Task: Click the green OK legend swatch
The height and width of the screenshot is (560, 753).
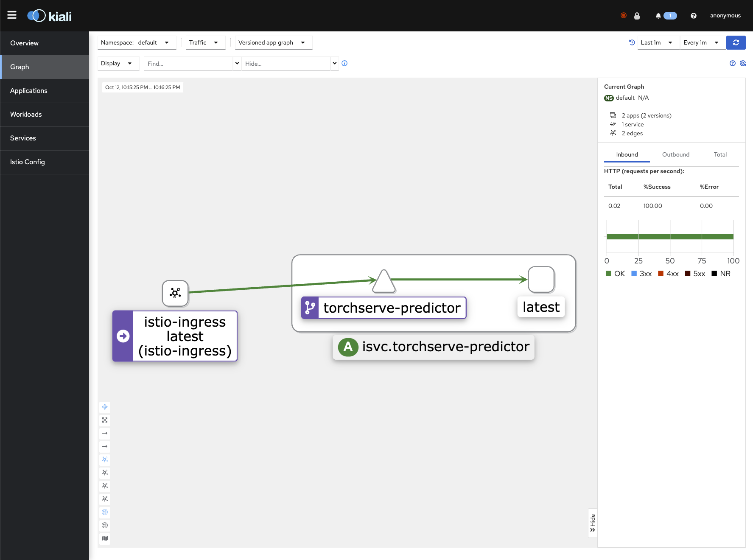Action: coord(608,274)
